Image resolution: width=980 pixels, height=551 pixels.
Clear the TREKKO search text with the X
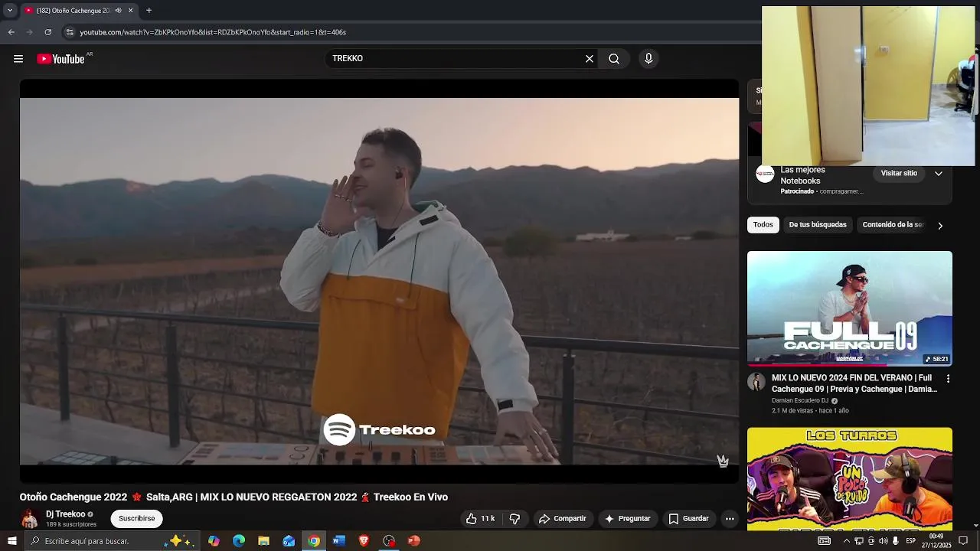pyautogui.click(x=590, y=59)
